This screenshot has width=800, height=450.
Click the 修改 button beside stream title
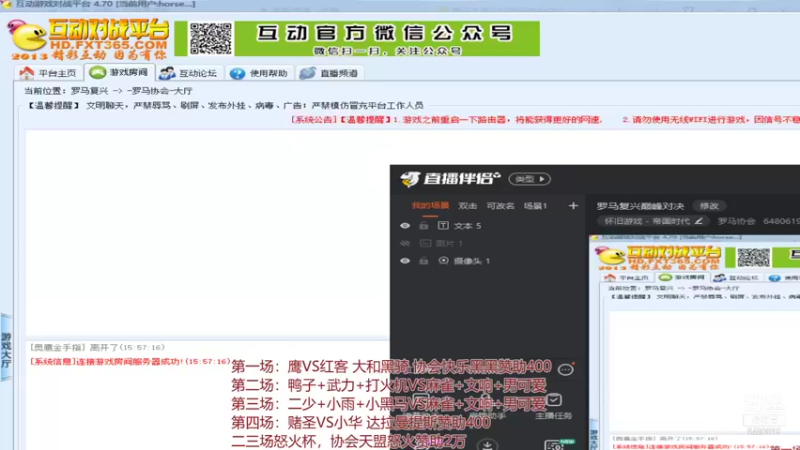click(709, 206)
